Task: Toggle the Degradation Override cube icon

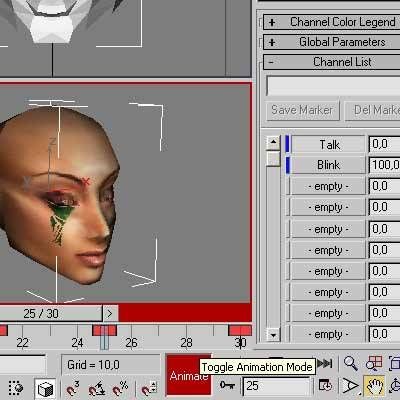Action: (45, 389)
